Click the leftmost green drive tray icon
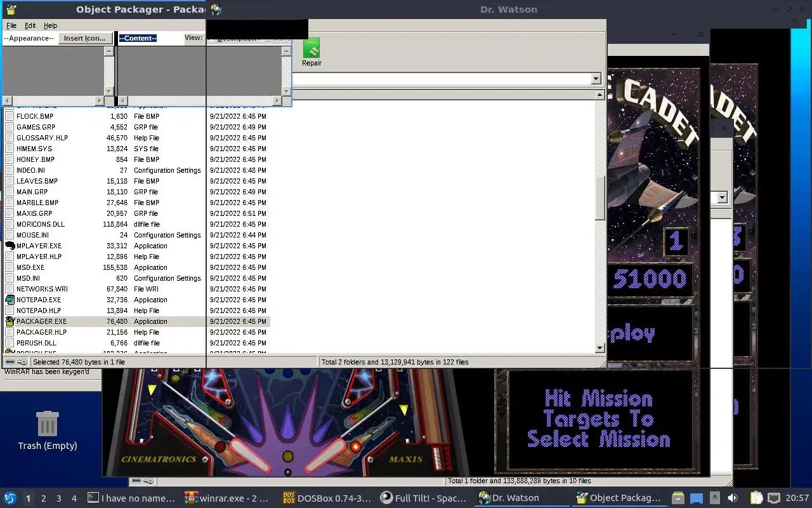Image resolution: width=812 pixels, height=508 pixels. click(x=678, y=498)
